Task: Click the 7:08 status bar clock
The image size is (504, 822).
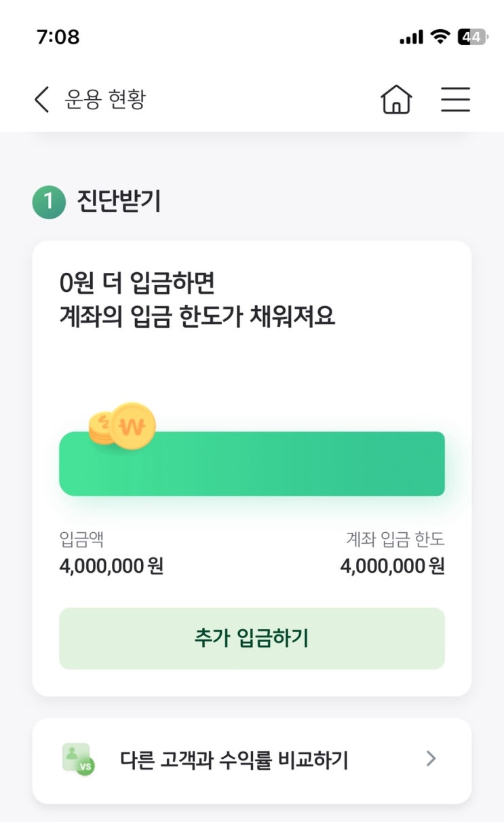Action: click(58, 37)
